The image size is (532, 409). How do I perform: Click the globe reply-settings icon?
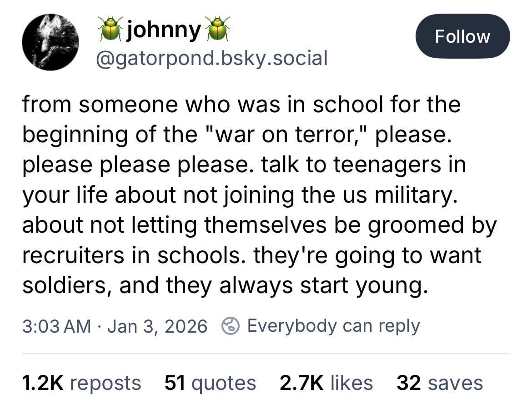[230, 326]
